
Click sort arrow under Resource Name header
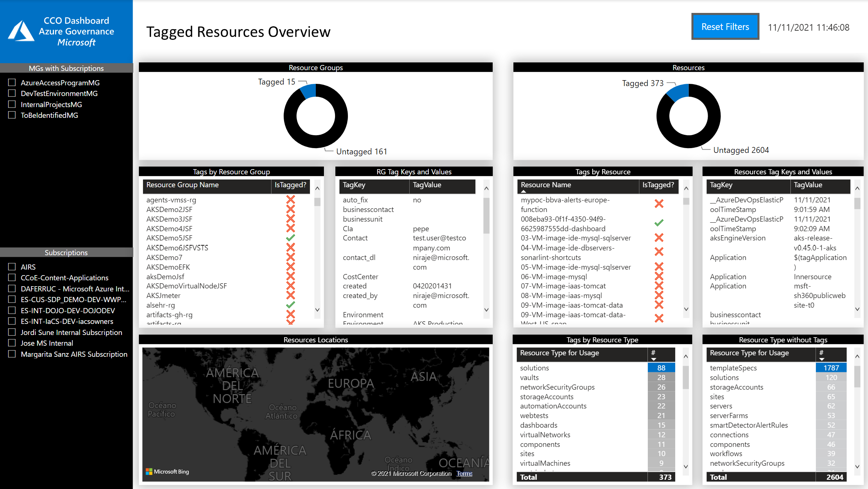tap(523, 191)
